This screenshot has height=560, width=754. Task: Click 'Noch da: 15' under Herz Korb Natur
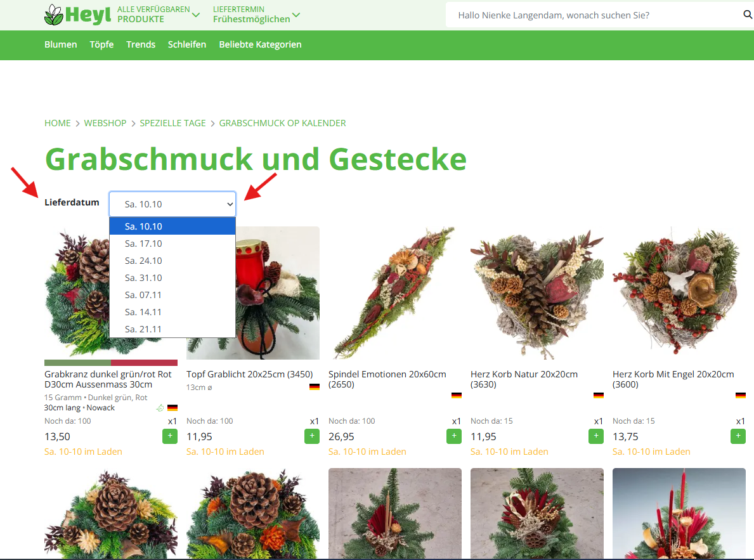pyautogui.click(x=491, y=421)
